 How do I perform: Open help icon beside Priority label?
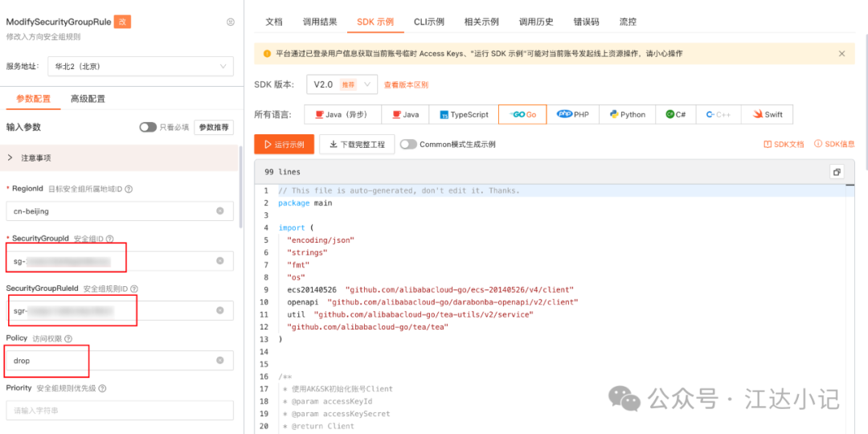(x=102, y=388)
